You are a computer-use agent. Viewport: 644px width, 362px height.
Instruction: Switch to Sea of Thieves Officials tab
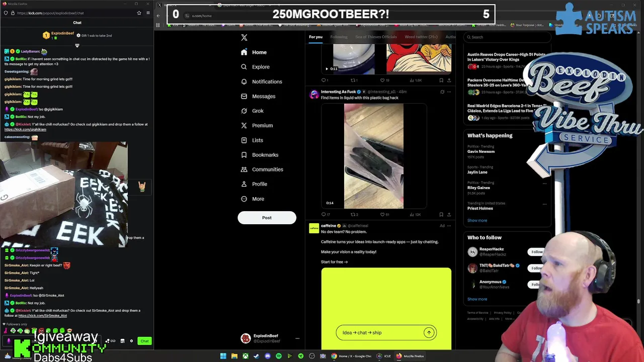tap(376, 37)
